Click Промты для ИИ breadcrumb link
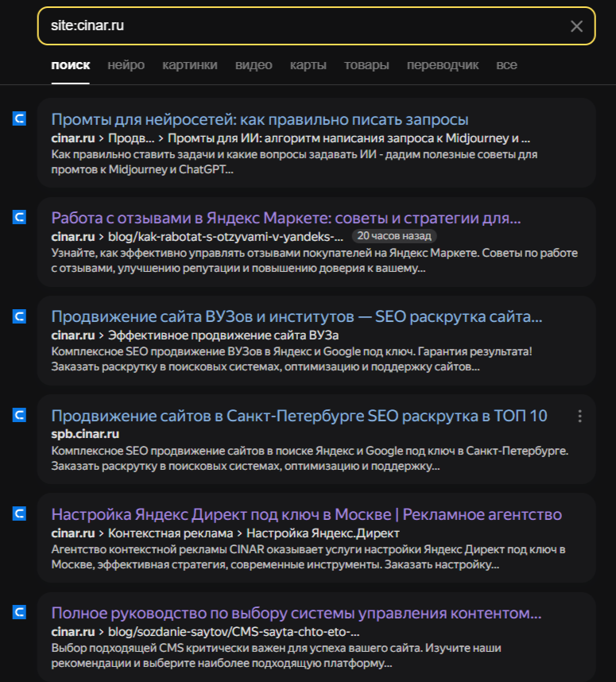This screenshot has width=616, height=682. pos(349,138)
